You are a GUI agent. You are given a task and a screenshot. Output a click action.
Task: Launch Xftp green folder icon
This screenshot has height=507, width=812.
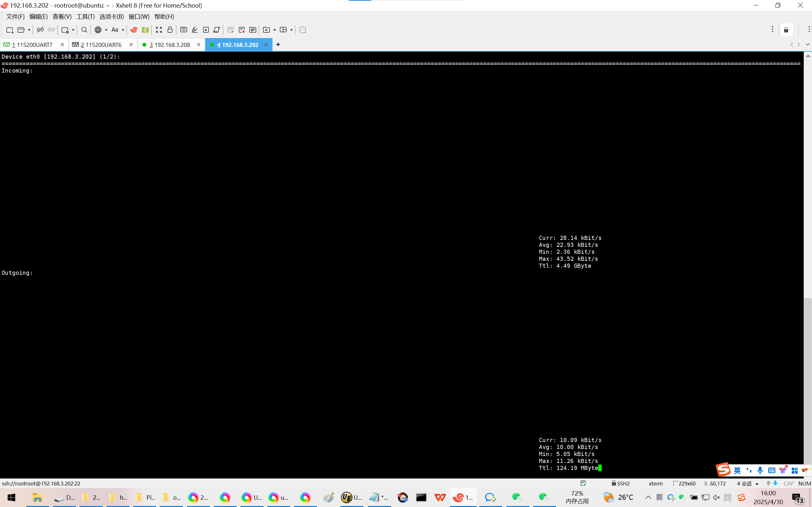click(x=145, y=30)
